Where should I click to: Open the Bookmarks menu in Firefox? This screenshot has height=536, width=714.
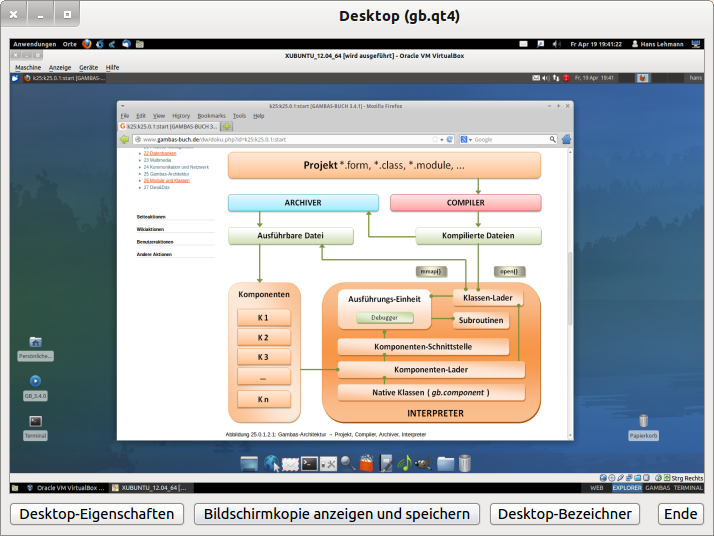click(x=211, y=116)
